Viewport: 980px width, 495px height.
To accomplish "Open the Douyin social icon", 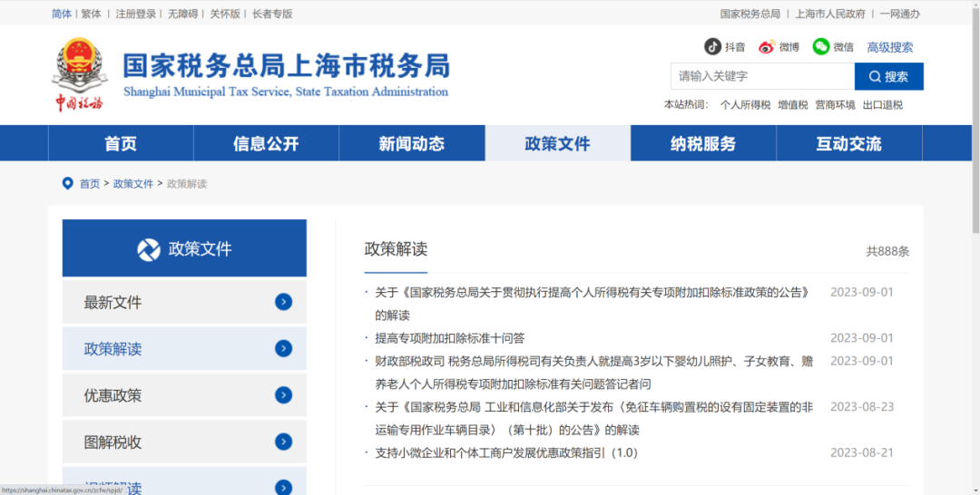I will pyautogui.click(x=712, y=47).
